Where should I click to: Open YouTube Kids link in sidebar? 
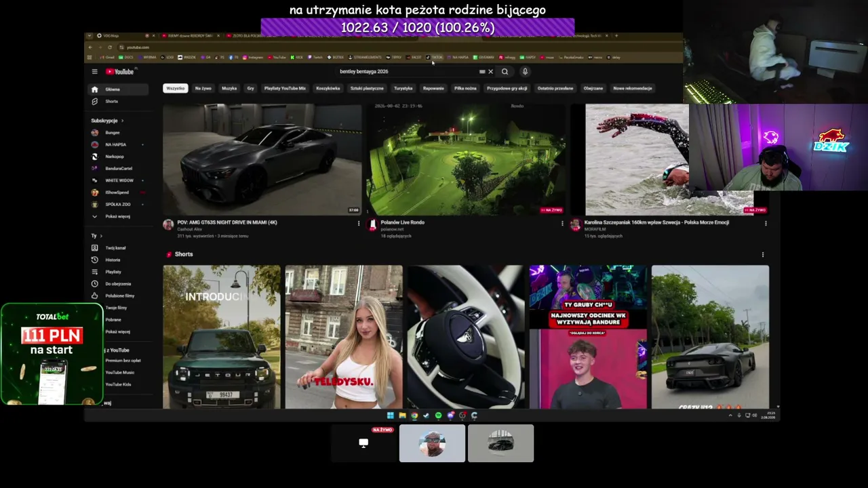[119, 384]
